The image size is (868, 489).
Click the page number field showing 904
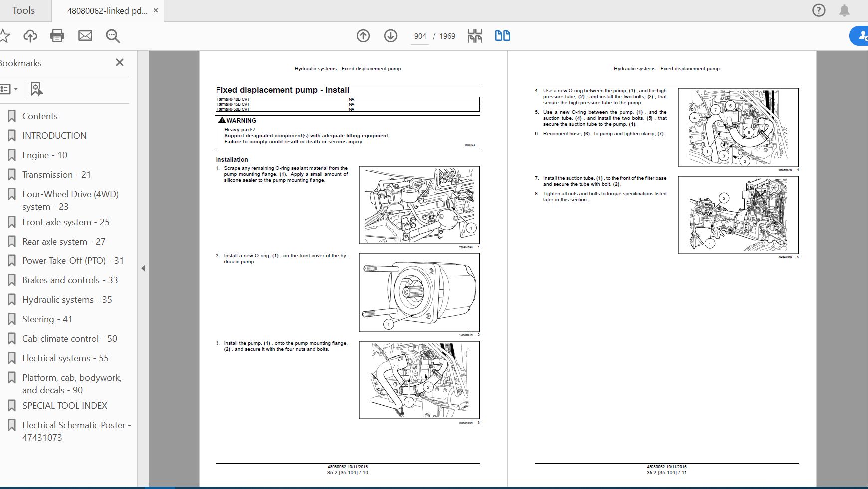(420, 36)
